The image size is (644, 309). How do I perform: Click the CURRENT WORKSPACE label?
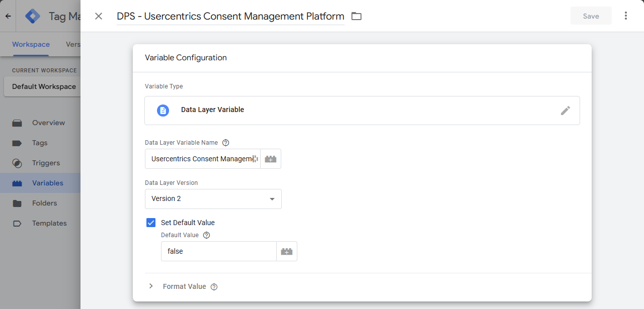pos(44,70)
